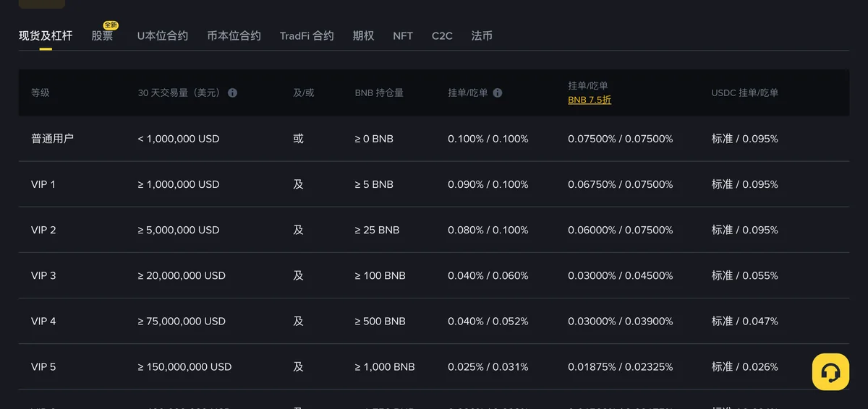The height and width of the screenshot is (409, 868).
Task: Click the 及 cell in VIP 3 row
Action: click(x=298, y=275)
